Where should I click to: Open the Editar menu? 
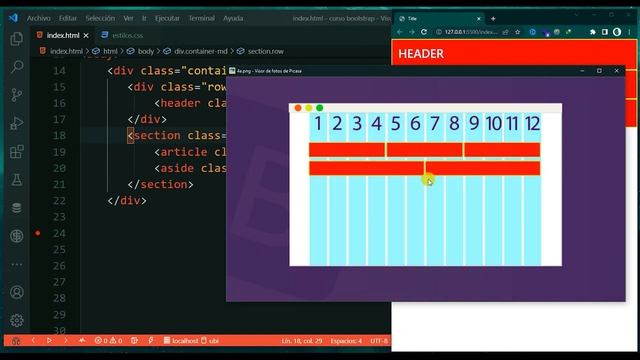[68, 18]
